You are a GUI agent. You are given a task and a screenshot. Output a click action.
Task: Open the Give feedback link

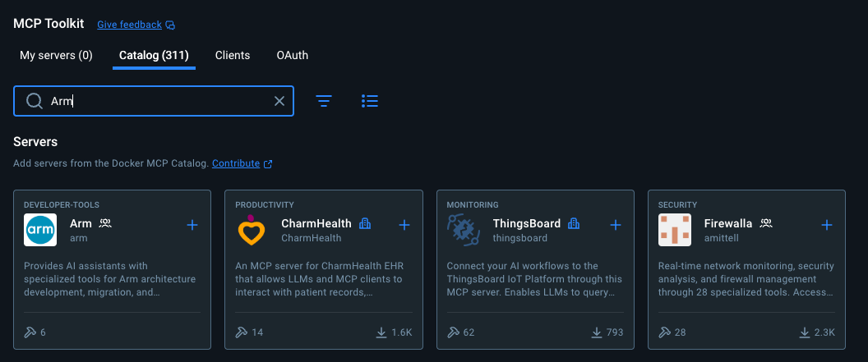tap(130, 25)
